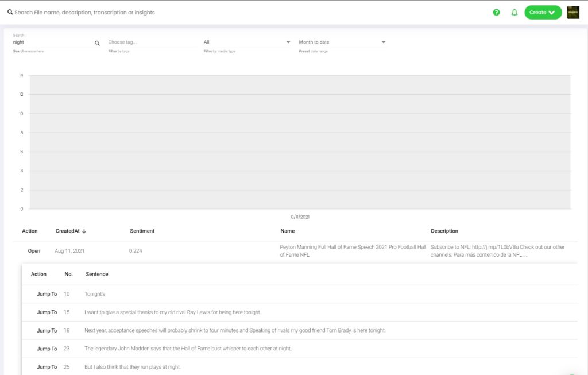Jump to sentence 18 about Tom Brady
588x375 pixels.
(x=47, y=331)
